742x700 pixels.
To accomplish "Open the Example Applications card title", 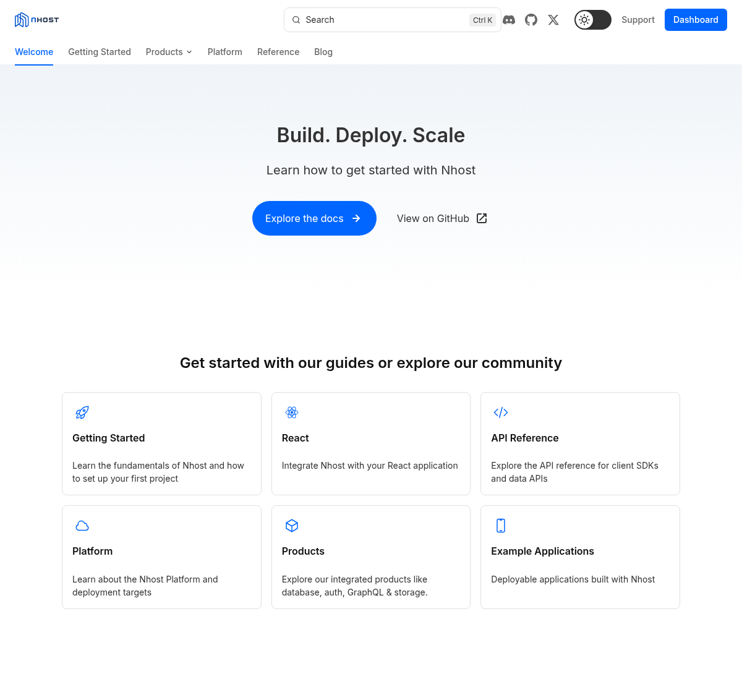I will click(542, 551).
